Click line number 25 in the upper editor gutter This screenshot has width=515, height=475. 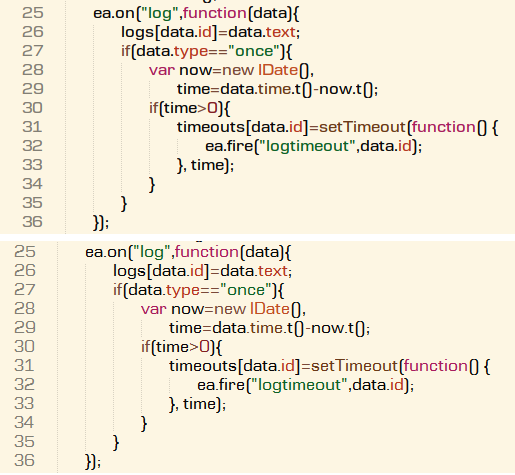(x=33, y=13)
